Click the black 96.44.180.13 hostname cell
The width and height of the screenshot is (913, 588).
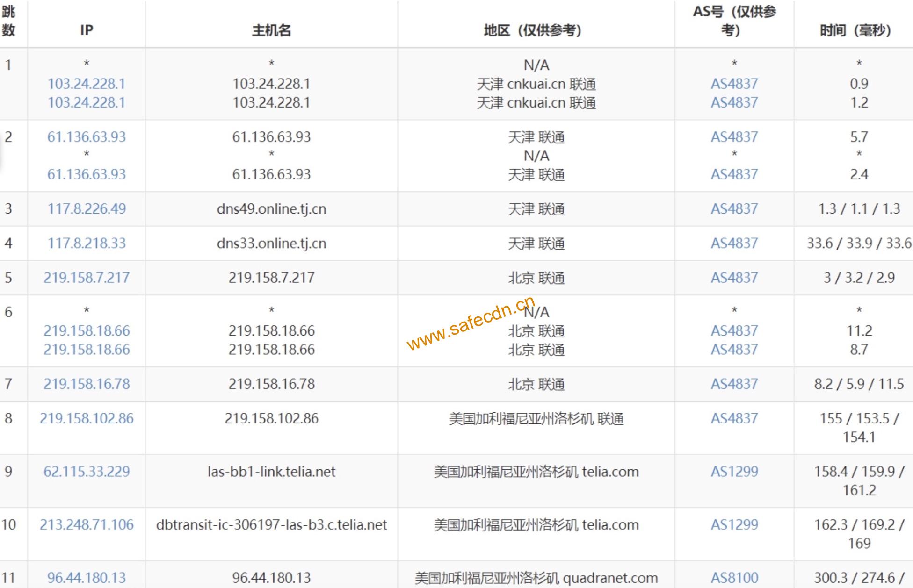(x=271, y=578)
